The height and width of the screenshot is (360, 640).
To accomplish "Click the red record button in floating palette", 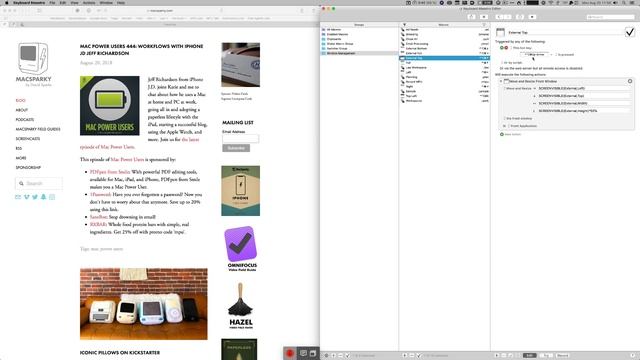I will click(x=290, y=353).
